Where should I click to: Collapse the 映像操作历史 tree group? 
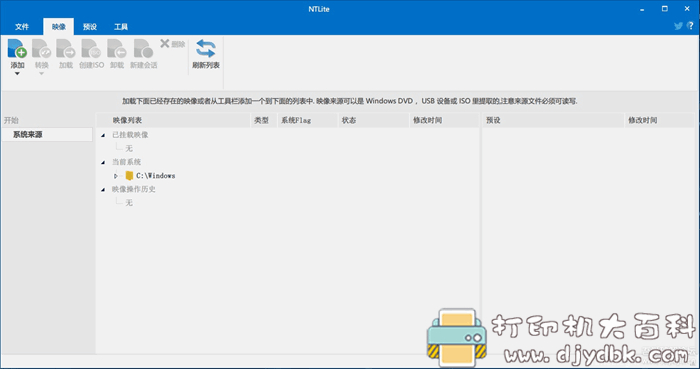tap(103, 189)
